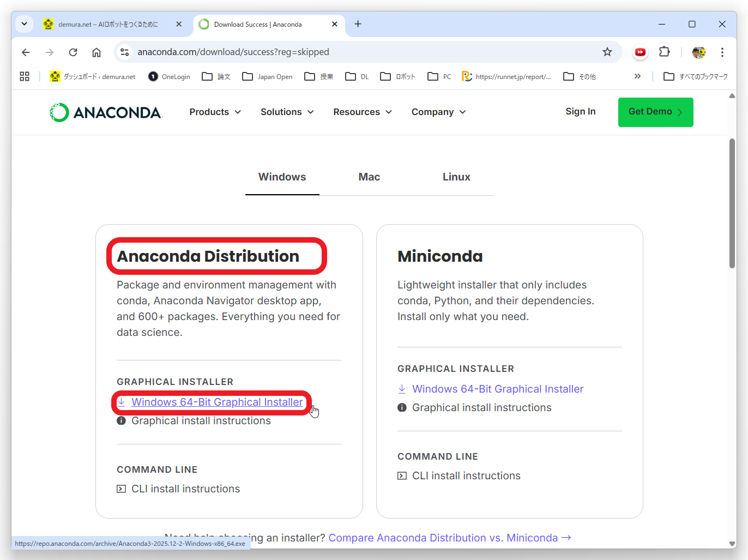Viewport: 748px width, 560px height.
Task: Click the Anaconda logo in the header
Action: coord(106,112)
